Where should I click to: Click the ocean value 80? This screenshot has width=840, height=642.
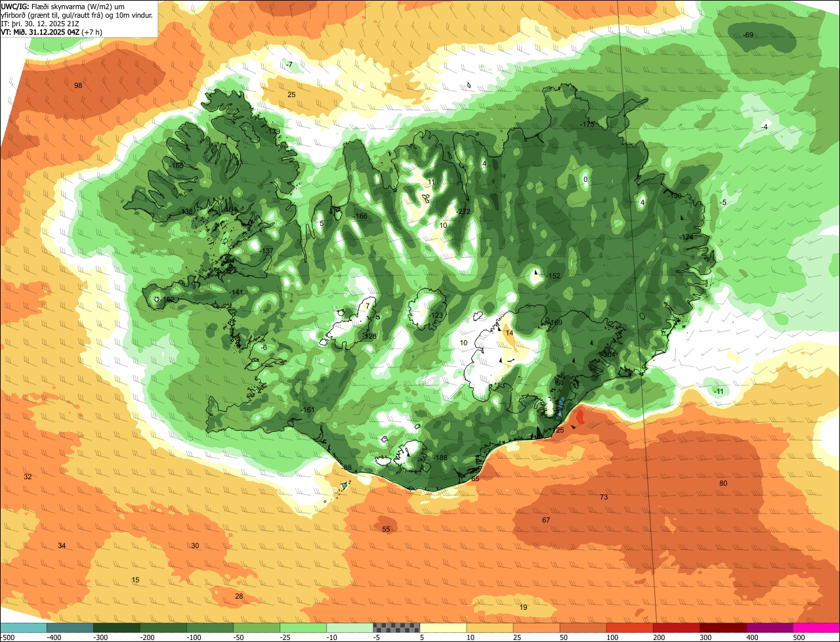tap(723, 484)
